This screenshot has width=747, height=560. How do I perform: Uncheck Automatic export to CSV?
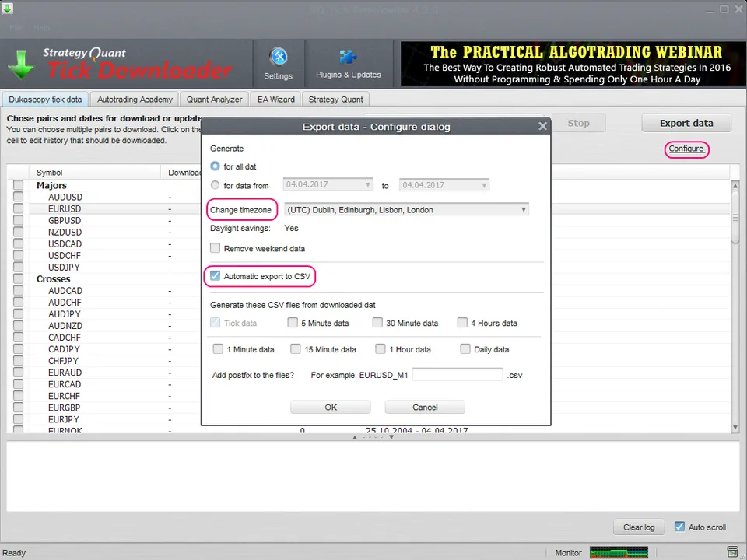pyautogui.click(x=216, y=275)
